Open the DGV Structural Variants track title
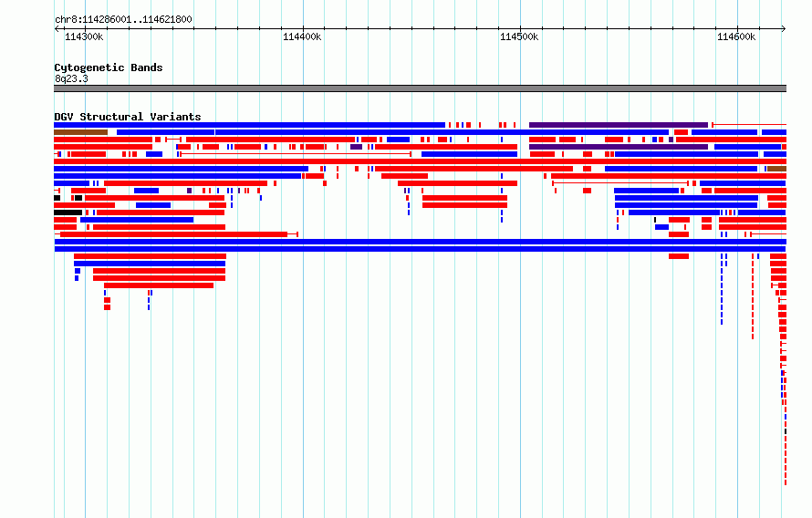Screen dimensions: 812x518 (128, 117)
